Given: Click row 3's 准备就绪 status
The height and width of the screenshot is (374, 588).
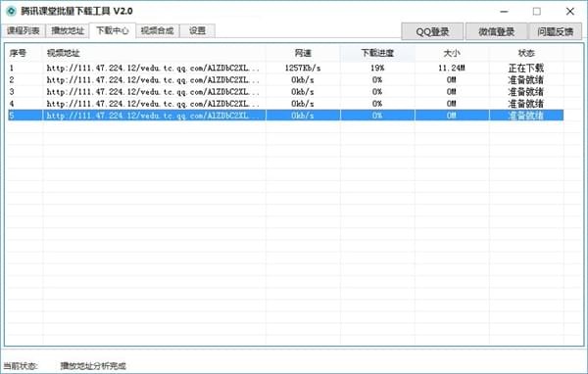Looking at the screenshot, I should (525, 92).
